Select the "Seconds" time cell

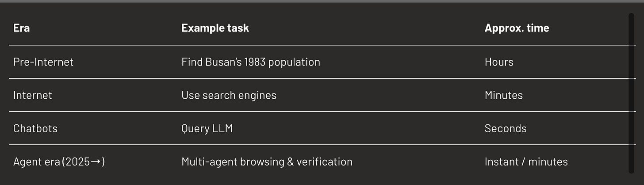[506, 128]
